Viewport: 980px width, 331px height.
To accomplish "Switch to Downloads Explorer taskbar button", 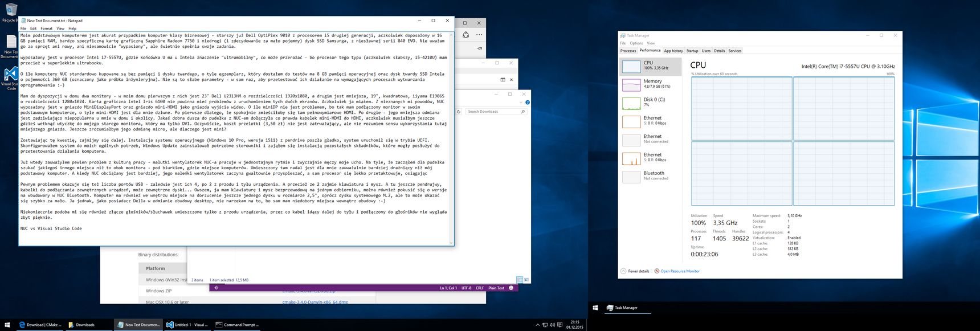I will (88, 325).
